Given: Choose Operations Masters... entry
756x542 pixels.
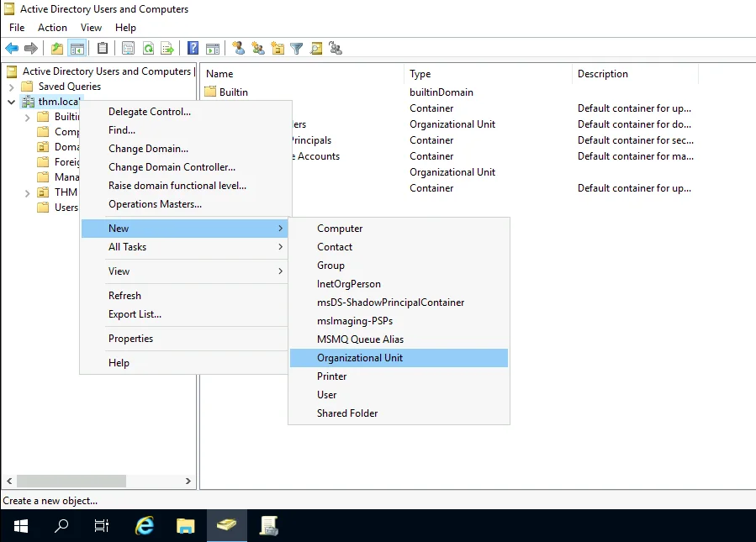Looking at the screenshot, I should 186,204.
